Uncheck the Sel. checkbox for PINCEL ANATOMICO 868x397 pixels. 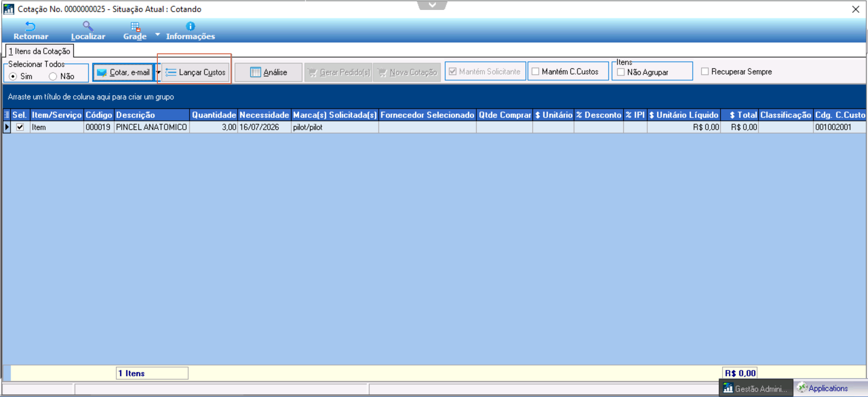point(20,127)
